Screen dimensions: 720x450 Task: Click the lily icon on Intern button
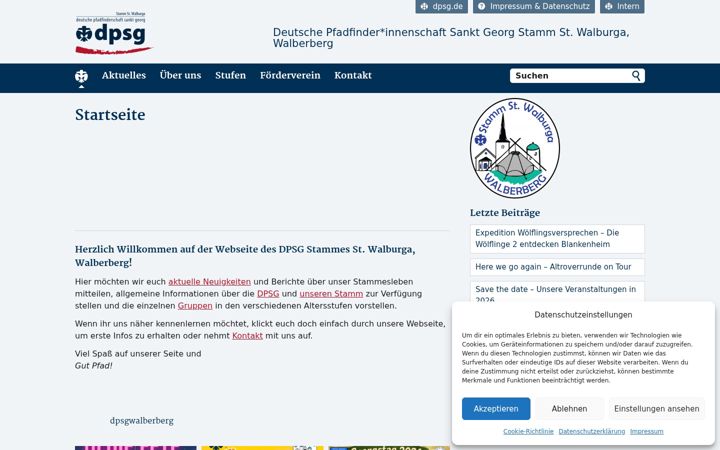[x=608, y=6]
